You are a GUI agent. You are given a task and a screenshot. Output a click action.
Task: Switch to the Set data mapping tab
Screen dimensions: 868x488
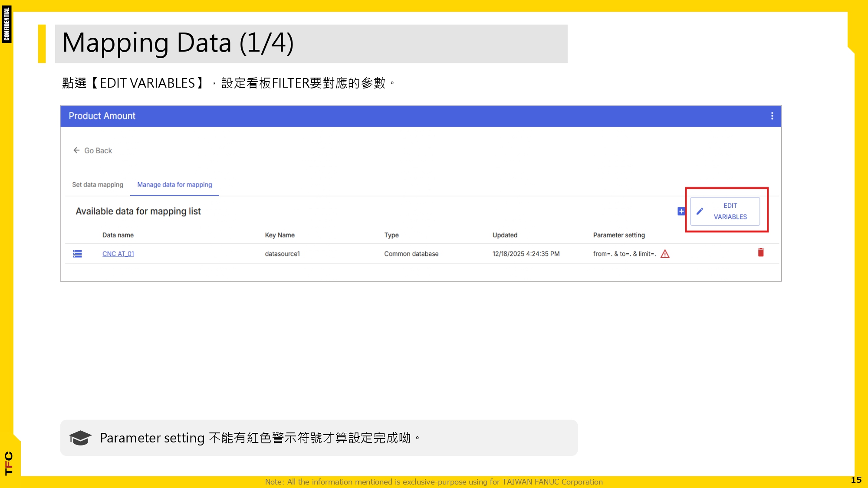[x=98, y=184]
